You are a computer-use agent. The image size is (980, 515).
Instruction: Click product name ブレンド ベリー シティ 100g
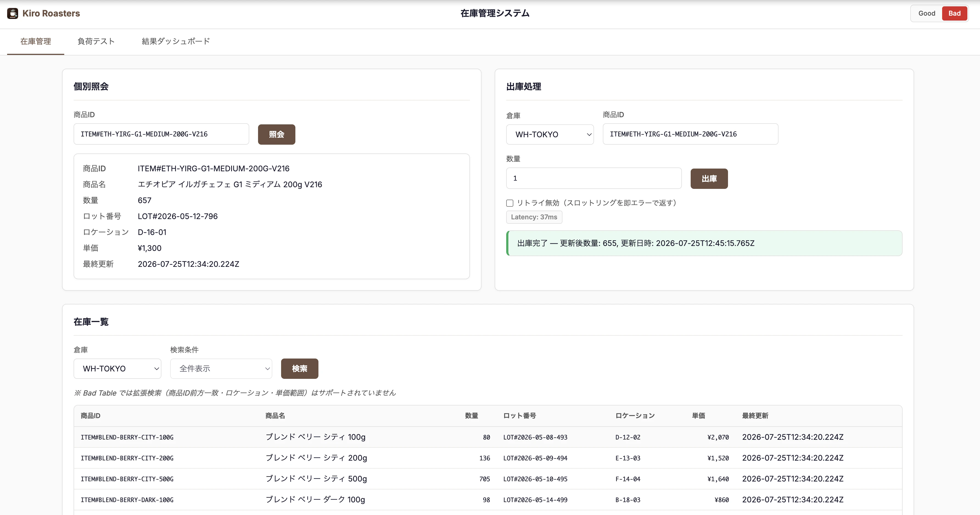point(315,437)
